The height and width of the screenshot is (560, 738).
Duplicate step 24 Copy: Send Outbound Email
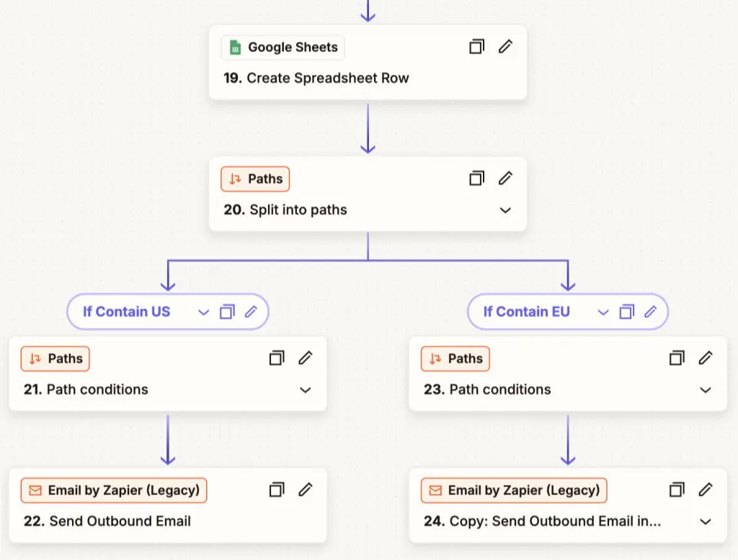click(x=677, y=489)
